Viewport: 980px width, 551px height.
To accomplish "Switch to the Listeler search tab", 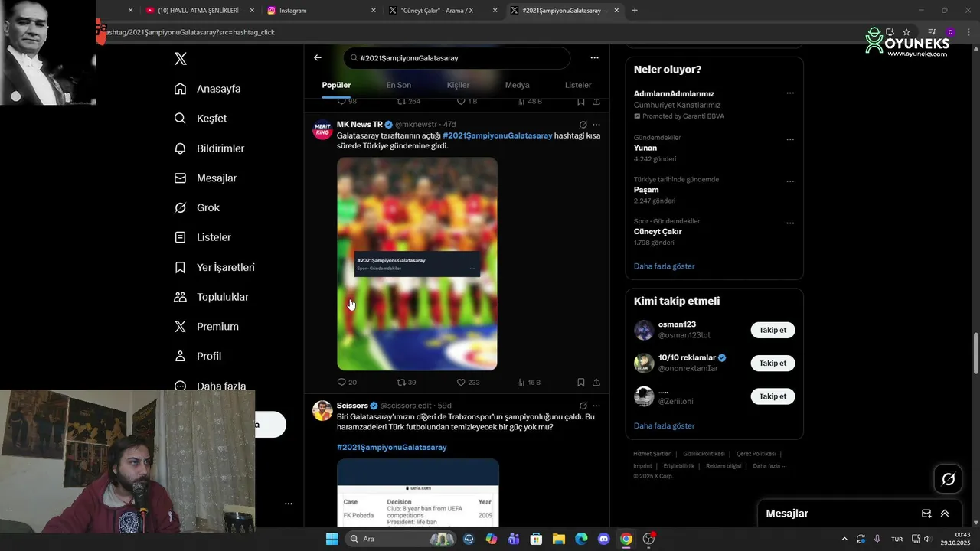I will [x=578, y=85].
